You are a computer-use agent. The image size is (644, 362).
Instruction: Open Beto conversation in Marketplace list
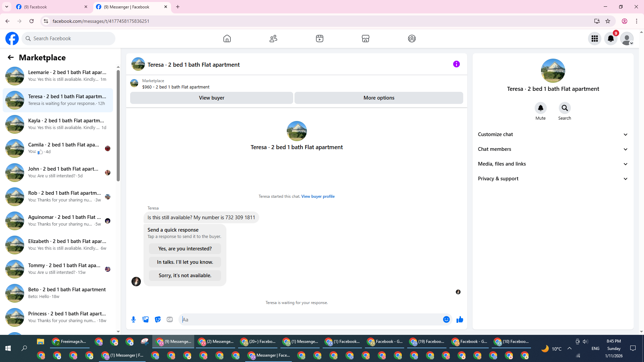tap(58, 293)
